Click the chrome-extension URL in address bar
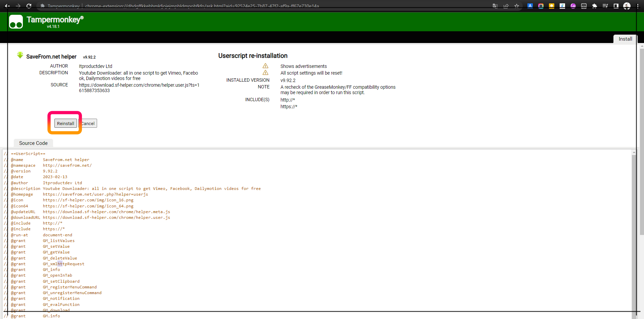The width and height of the screenshot is (644, 319). (202, 6)
